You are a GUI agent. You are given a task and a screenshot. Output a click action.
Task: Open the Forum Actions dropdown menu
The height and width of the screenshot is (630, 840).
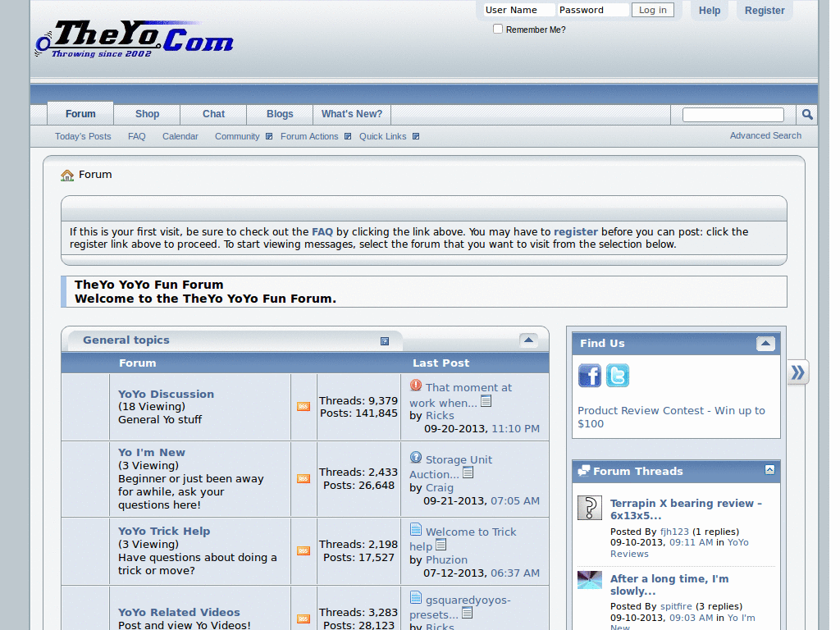tap(316, 137)
